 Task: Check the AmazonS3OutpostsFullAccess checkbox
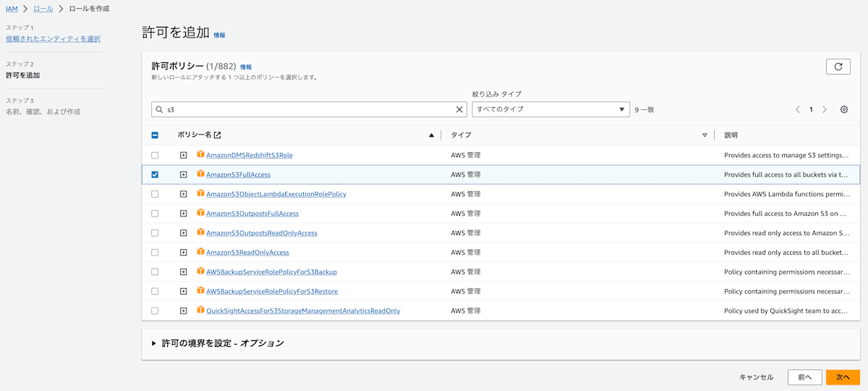tap(155, 214)
